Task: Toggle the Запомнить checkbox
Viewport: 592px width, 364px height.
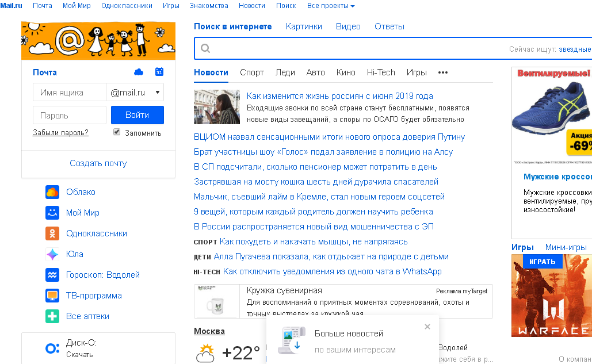Action: [117, 132]
